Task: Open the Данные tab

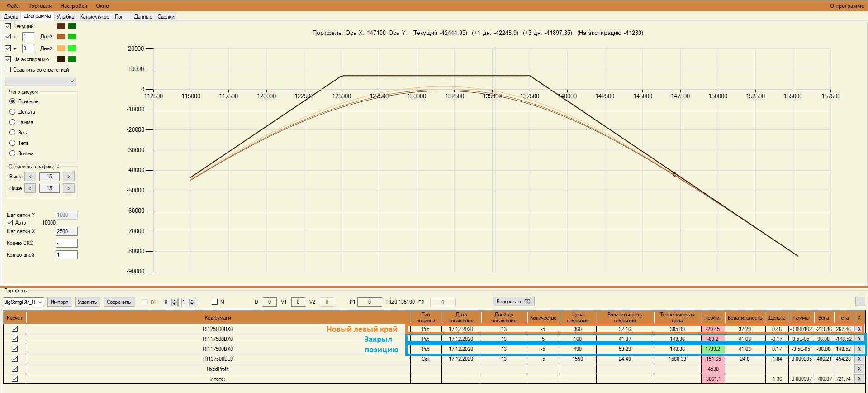Action: 143,17
